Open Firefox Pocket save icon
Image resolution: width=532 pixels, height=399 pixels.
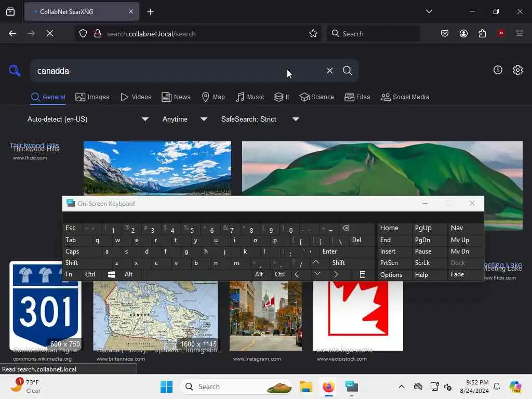coord(445,33)
